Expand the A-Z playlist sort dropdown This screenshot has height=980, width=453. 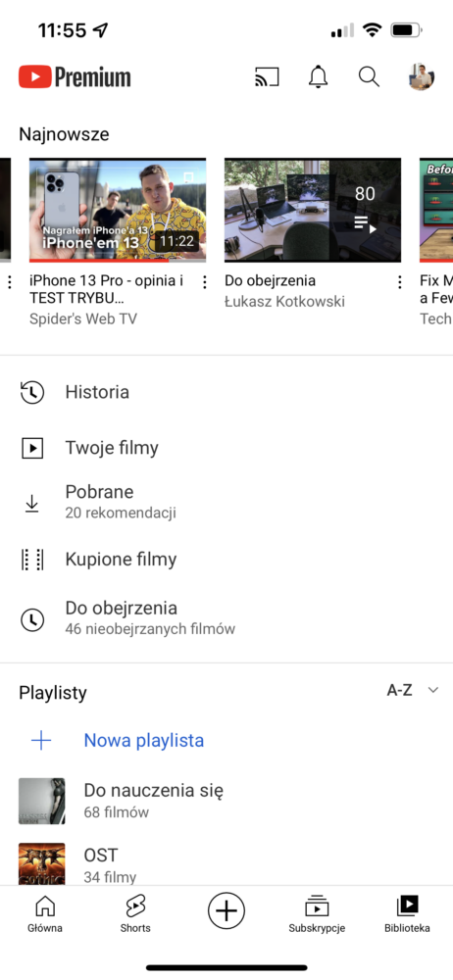pos(413,690)
